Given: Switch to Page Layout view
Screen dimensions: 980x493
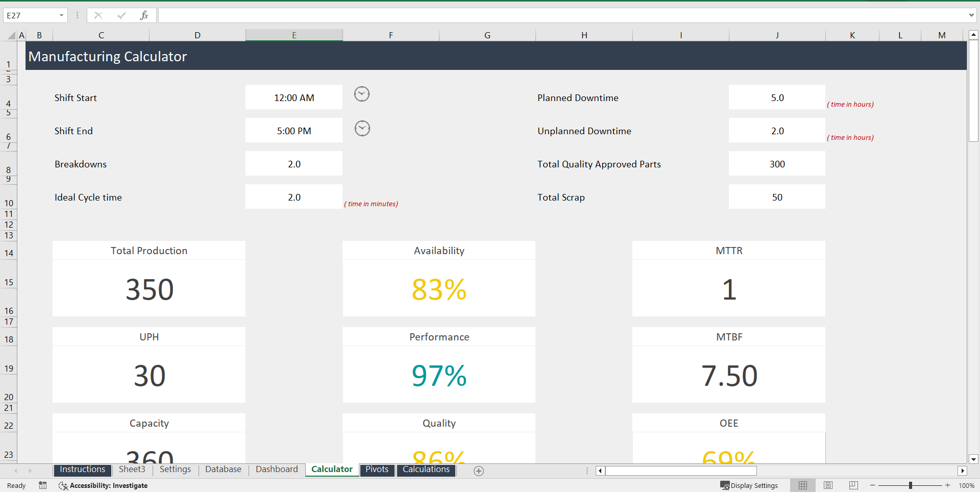Looking at the screenshot, I should click(x=828, y=485).
